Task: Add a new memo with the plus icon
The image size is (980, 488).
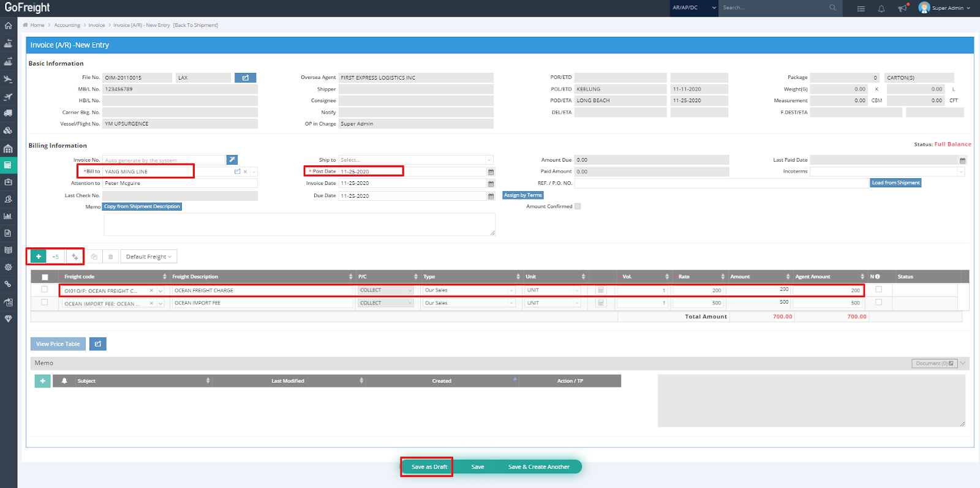Action: pos(42,381)
